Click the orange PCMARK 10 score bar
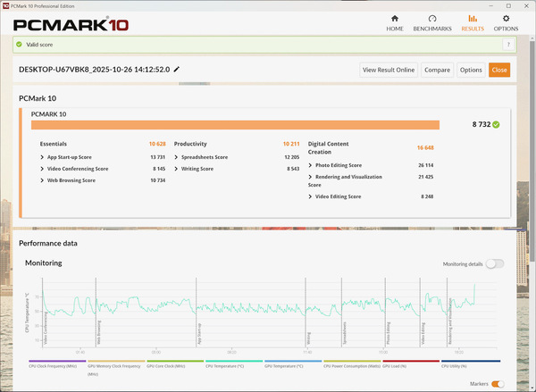Screen dimensions: 536x392 (x=235, y=125)
